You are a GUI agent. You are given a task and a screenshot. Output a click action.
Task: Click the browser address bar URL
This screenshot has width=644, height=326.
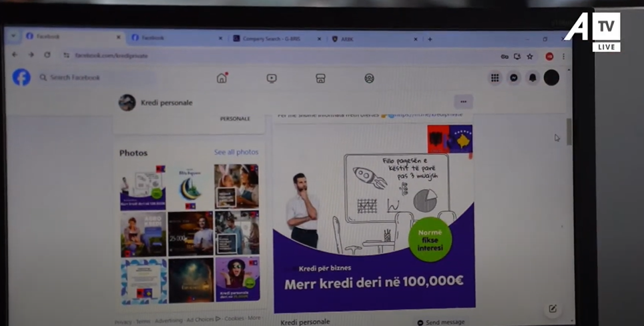pos(111,56)
